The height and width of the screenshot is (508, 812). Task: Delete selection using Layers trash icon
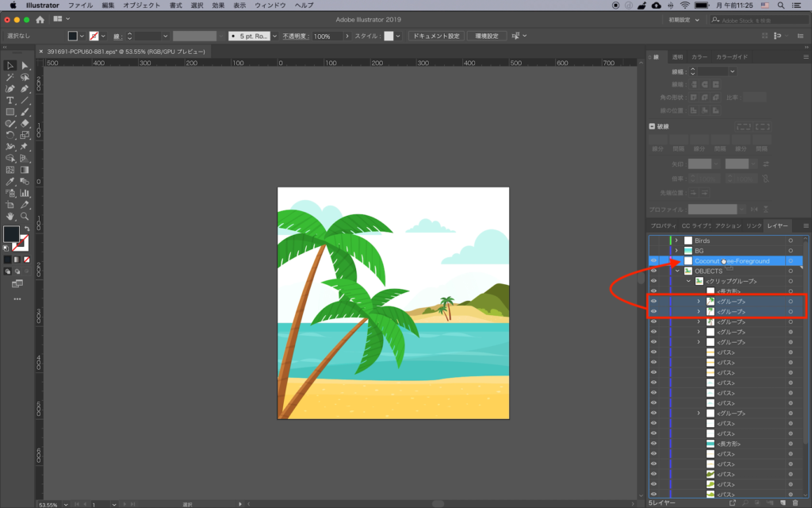click(x=795, y=502)
